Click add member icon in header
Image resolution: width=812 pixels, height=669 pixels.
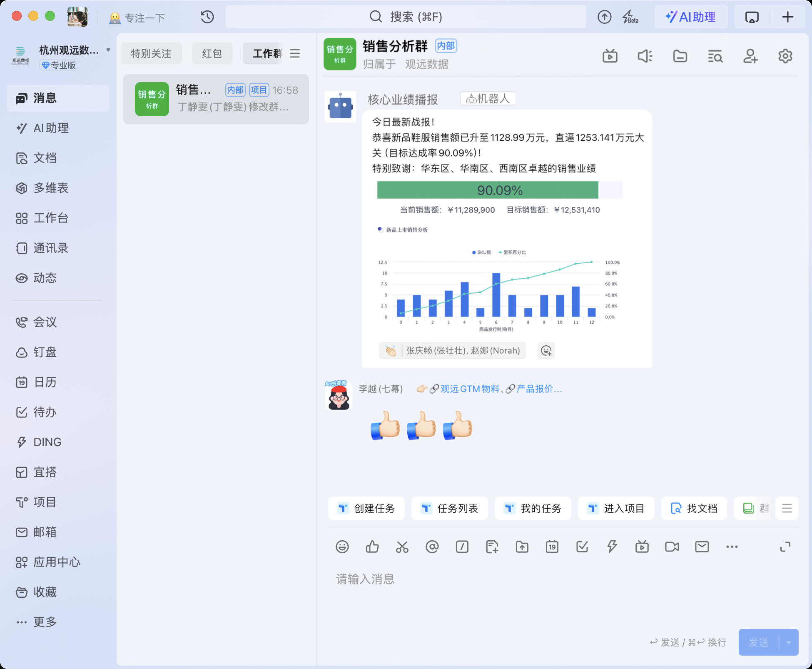pos(750,56)
